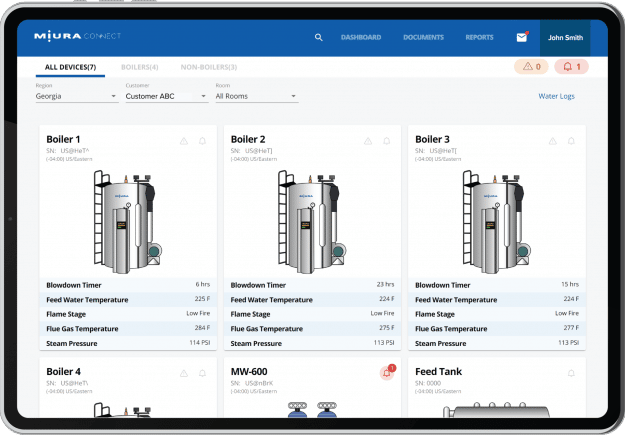Image resolution: width=625 pixels, height=435 pixels.
Task: Click Boiler 4 alarm bell icon
Action: click(x=202, y=374)
